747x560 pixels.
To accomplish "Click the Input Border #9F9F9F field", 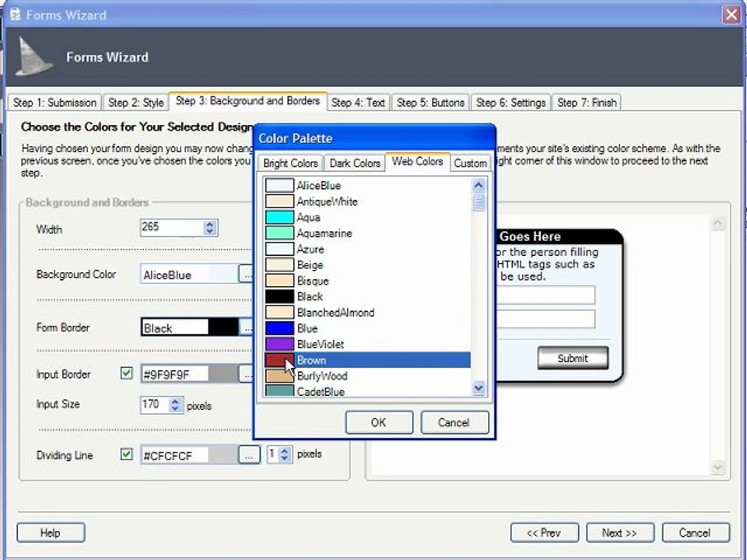I will click(x=190, y=374).
